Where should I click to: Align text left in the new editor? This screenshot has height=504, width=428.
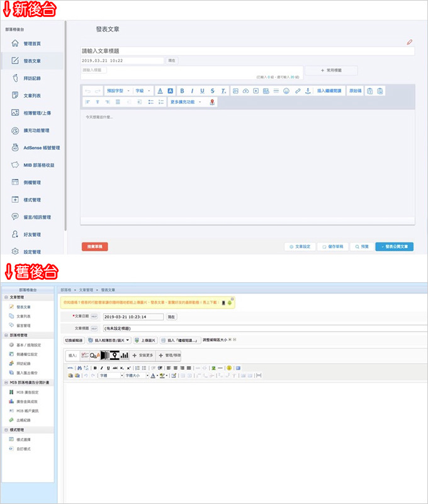(87, 102)
